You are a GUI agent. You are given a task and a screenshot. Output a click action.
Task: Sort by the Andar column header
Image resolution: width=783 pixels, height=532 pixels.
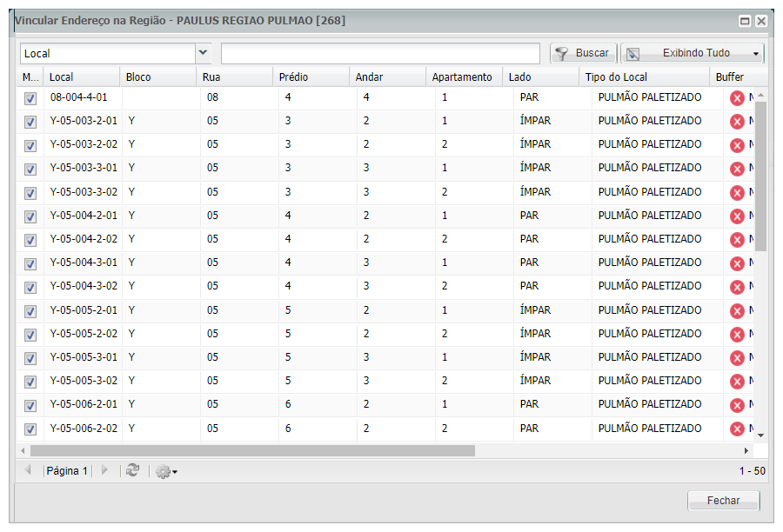[x=387, y=77]
